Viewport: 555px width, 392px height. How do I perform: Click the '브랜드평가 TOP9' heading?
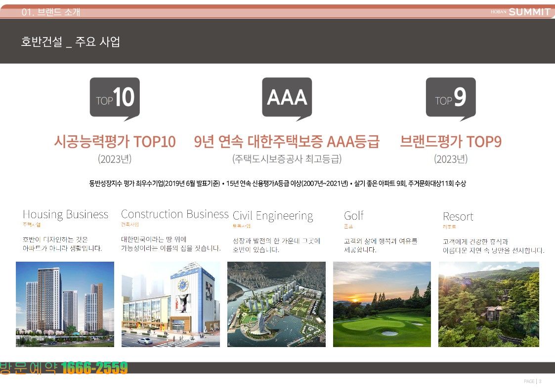click(451, 141)
